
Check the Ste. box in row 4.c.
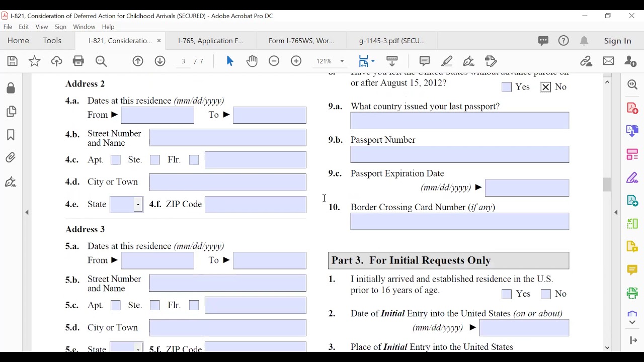[x=155, y=160]
